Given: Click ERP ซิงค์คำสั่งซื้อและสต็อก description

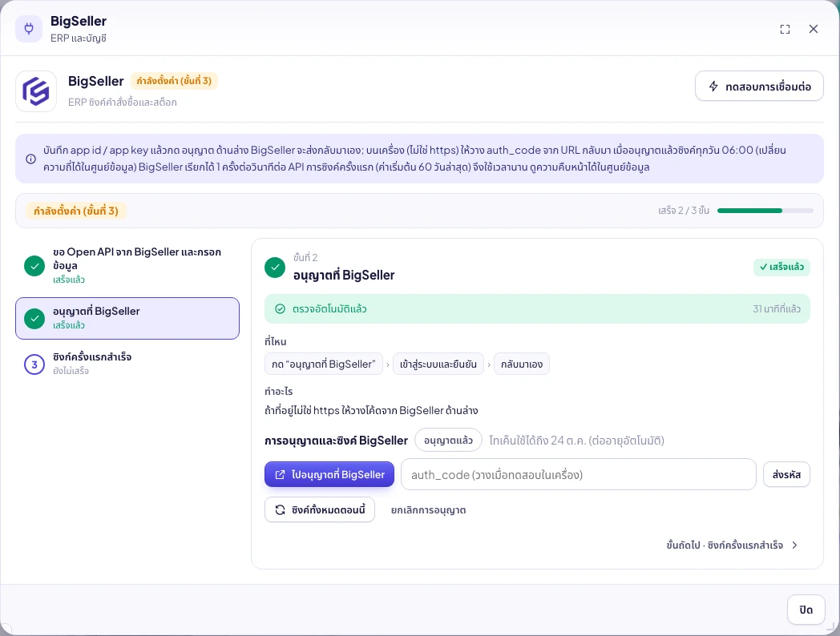Looking at the screenshot, I should click(122, 102).
